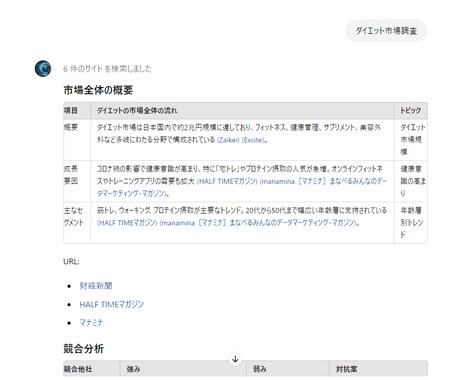Open the (Zaikei) citation link
This screenshot has width=460, height=380.
coord(228,140)
